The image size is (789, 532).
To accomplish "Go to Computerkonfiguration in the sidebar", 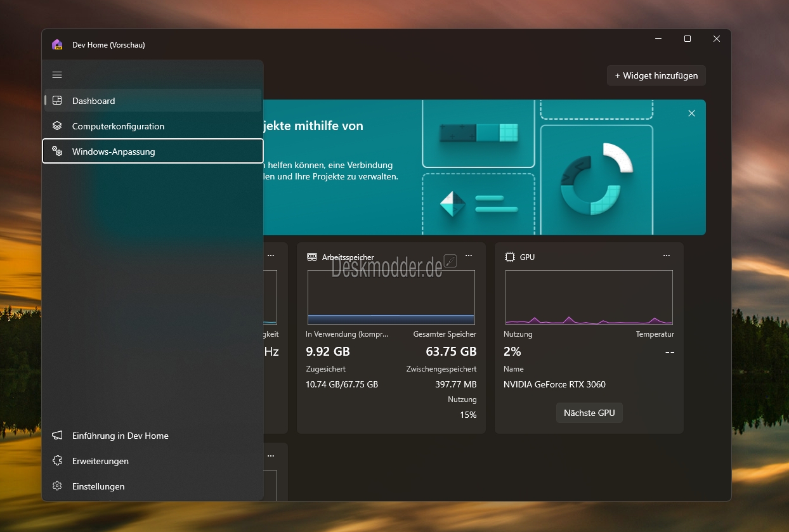I will [118, 126].
